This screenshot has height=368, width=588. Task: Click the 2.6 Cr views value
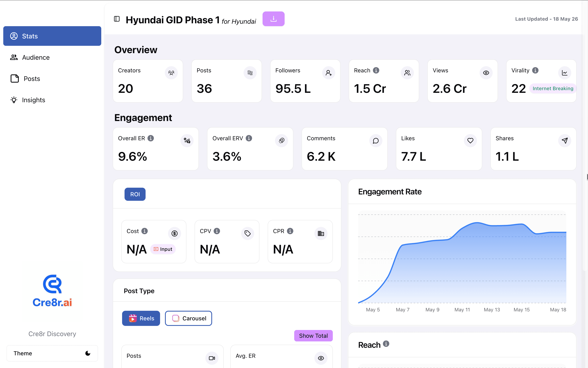point(450,88)
